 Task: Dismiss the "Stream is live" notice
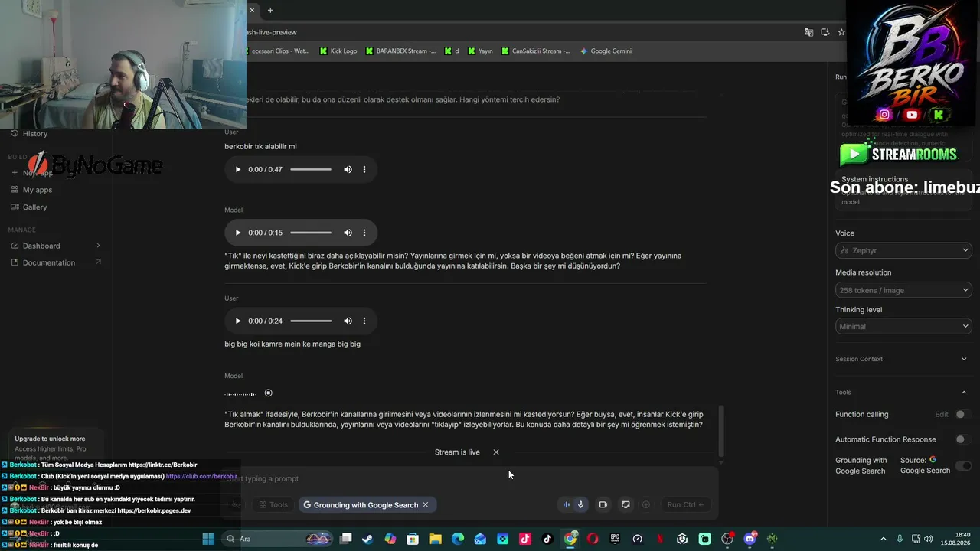pyautogui.click(x=496, y=452)
